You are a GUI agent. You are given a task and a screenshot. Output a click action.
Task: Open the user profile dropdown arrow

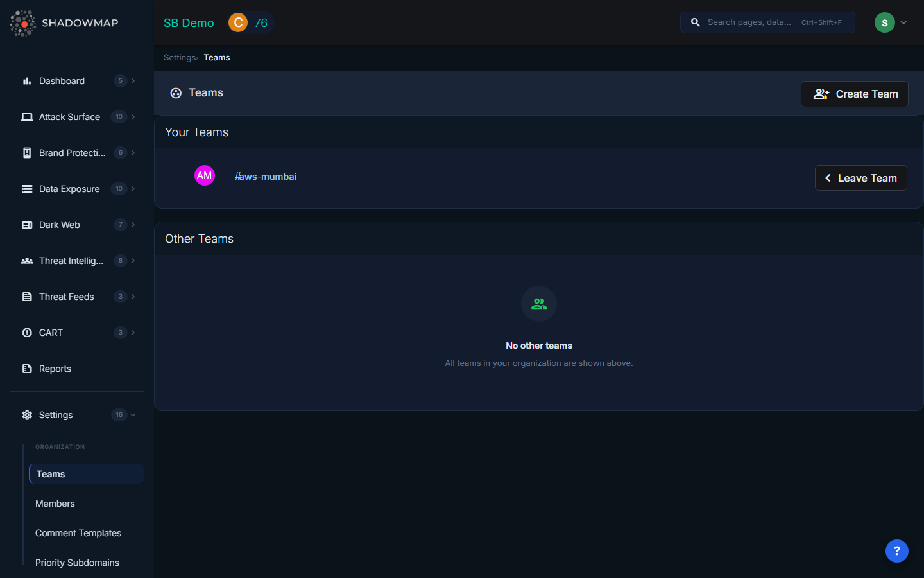pyautogui.click(x=903, y=22)
